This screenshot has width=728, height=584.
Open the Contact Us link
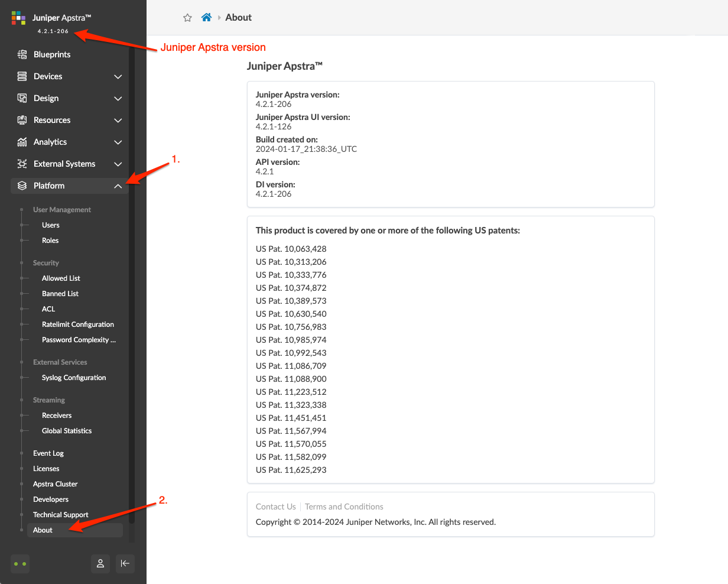[x=275, y=507]
